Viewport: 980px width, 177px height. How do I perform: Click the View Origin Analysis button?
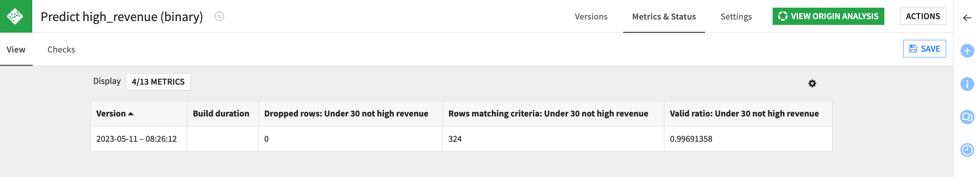(828, 16)
